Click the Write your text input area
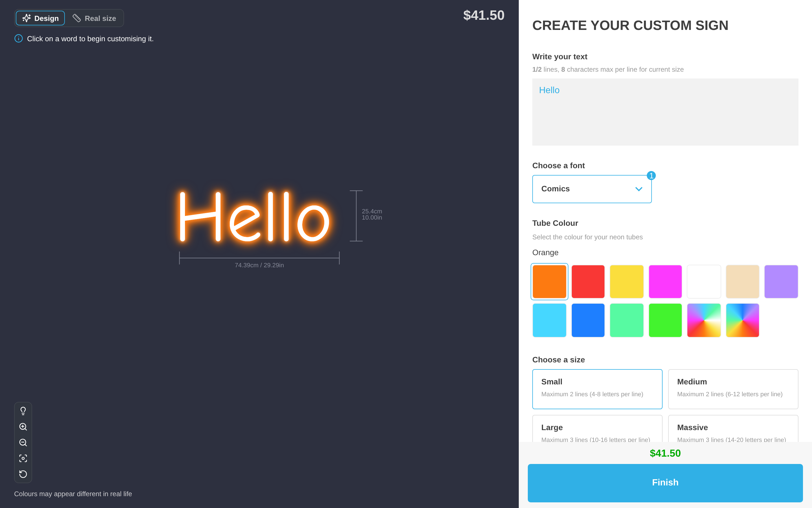 pyautogui.click(x=665, y=112)
